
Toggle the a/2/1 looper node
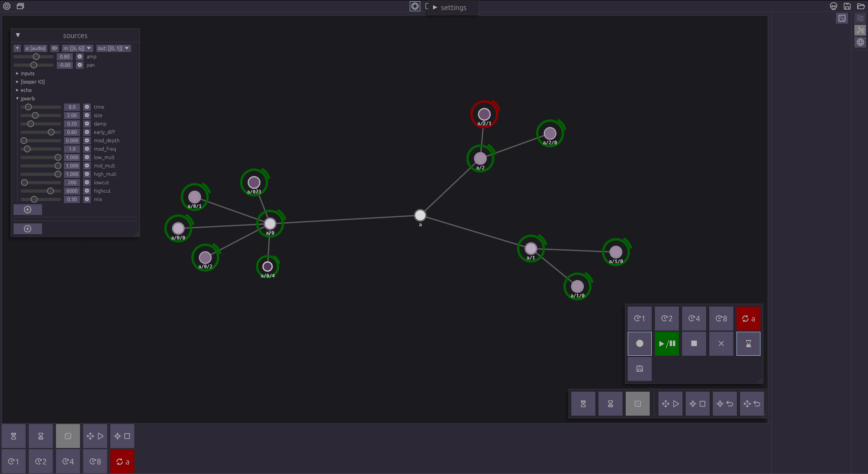pyautogui.click(x=484, y=114)
